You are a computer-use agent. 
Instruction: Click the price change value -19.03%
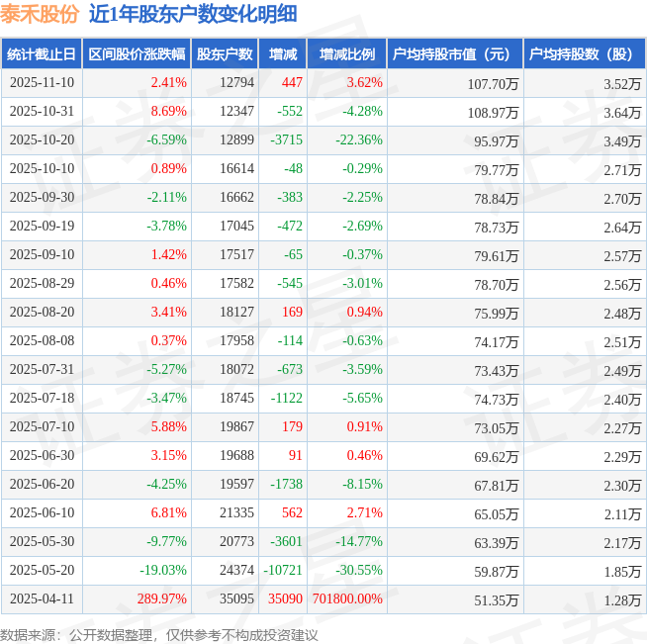(x=163, y=570)
